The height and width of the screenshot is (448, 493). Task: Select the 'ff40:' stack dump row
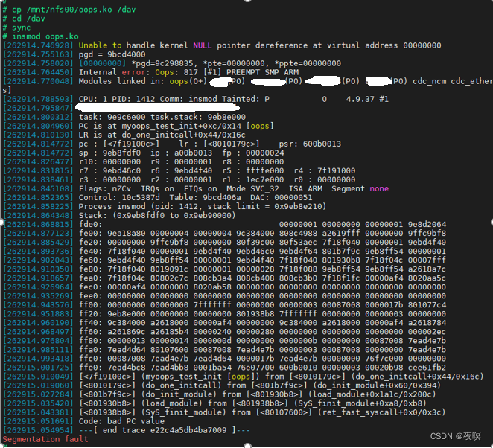click(224, 323)
